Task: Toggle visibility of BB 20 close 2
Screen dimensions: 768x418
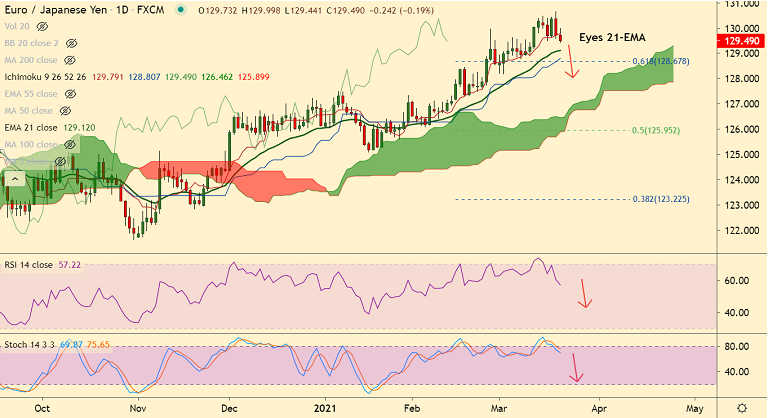Action: [x=72, y=44]
